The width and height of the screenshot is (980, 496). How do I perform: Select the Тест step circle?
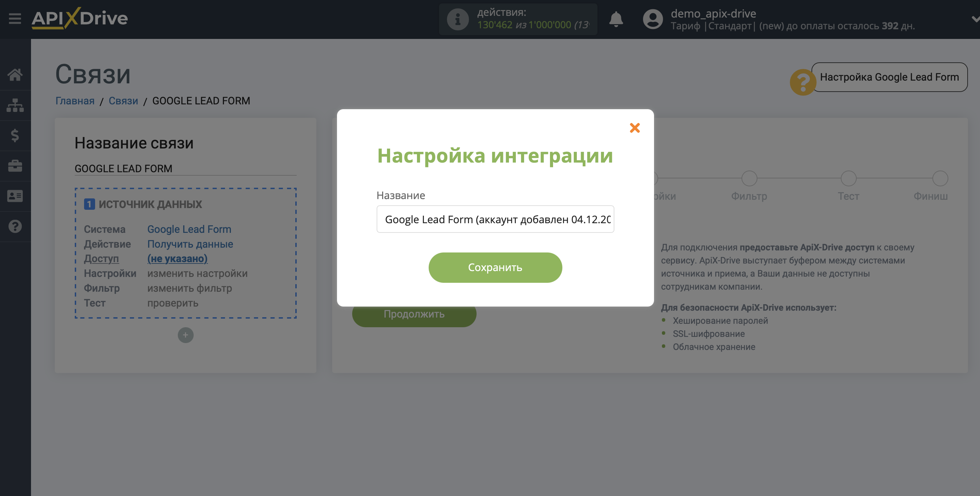(x=848, y=178)
